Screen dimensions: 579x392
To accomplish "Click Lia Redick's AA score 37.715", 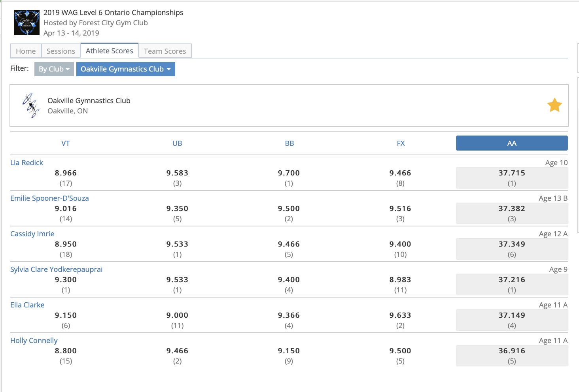I will tap(512, 173).
